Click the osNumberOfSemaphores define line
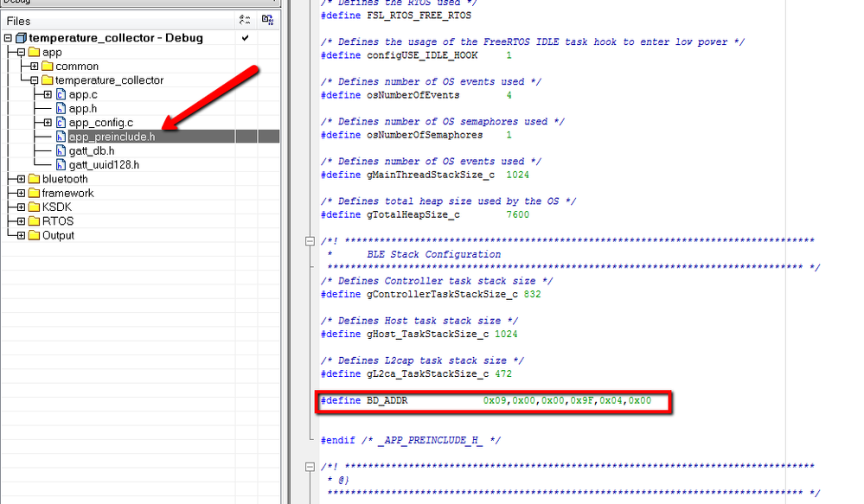This screenshot has height=504, width=864. (416, 135)
